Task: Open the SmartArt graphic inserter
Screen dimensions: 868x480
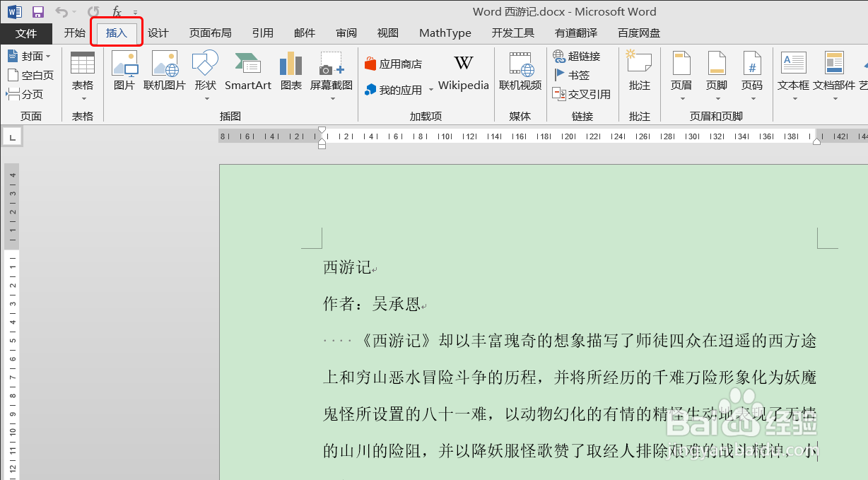Action: pos(247,71)
